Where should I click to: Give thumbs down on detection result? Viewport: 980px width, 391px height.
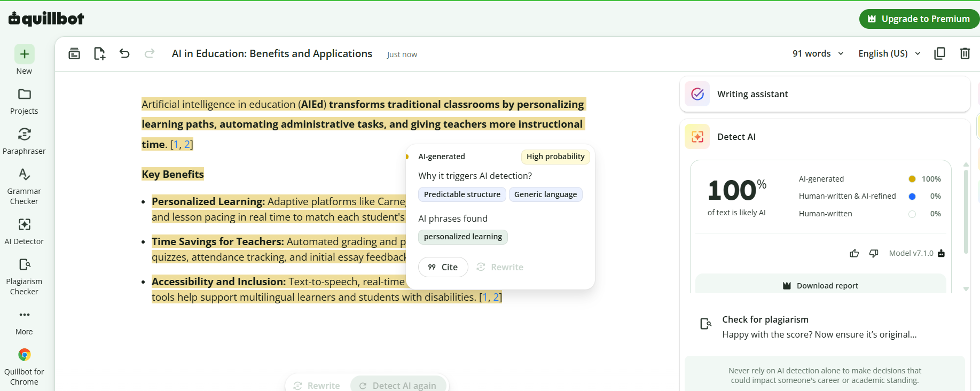(874, 253)
